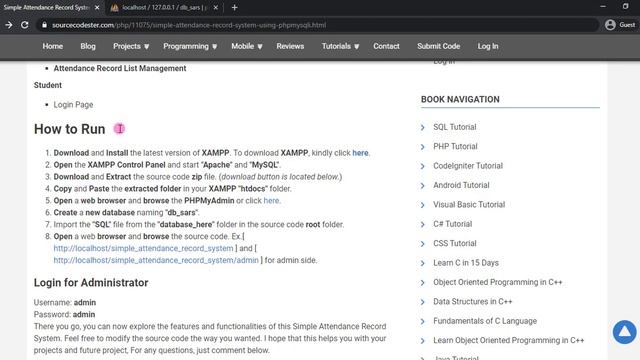Reload the page with refresh icon
Image resolution: width=640 pixels, height=360 pixels.
pos(24,25)
